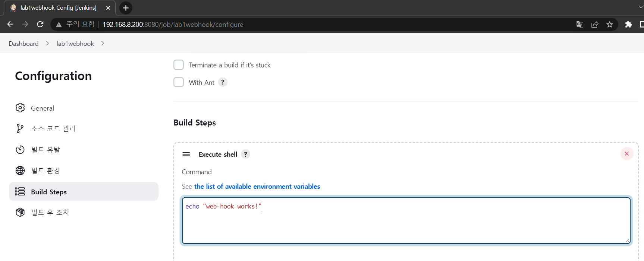Click the General gear icon in sidebar
Image resolution: width=644 pixels, height=261 pixels.
coord(20,108)
